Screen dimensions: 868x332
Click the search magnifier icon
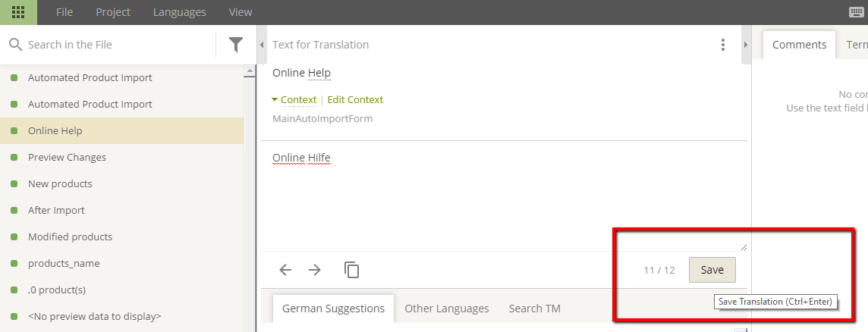[15, 45]
